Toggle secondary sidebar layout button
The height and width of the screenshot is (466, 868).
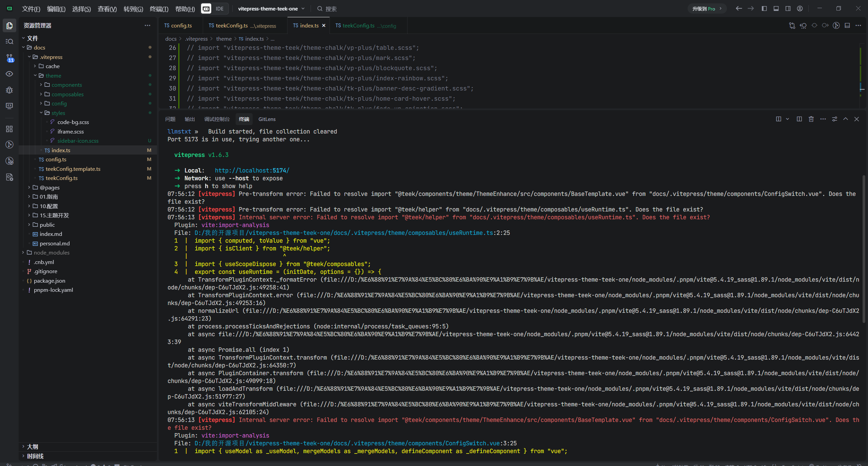point(788,8)
